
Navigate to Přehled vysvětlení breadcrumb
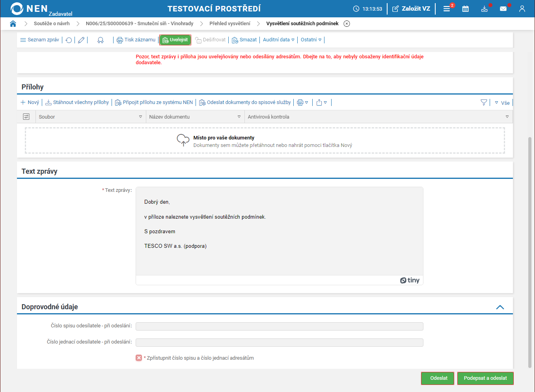pyautogui.click(x=230, y=24)
